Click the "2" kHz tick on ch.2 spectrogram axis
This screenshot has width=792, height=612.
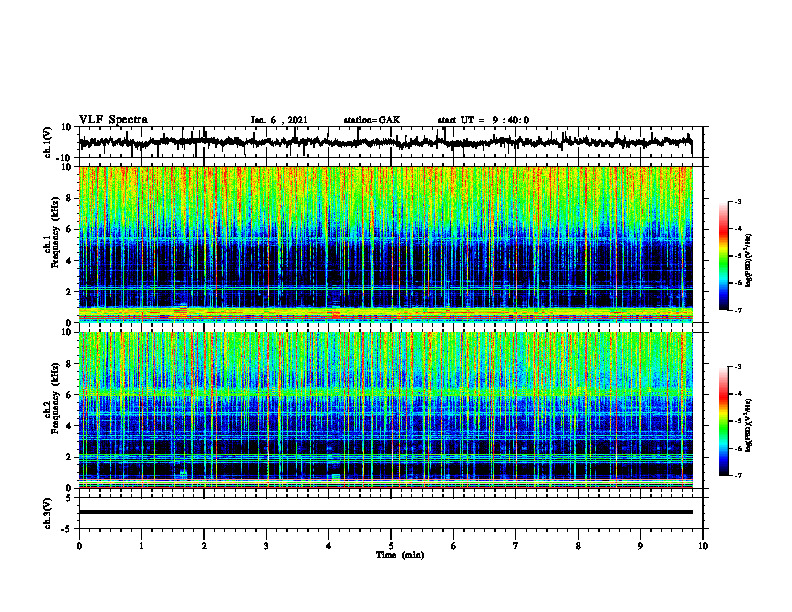(x=69, y=457)
